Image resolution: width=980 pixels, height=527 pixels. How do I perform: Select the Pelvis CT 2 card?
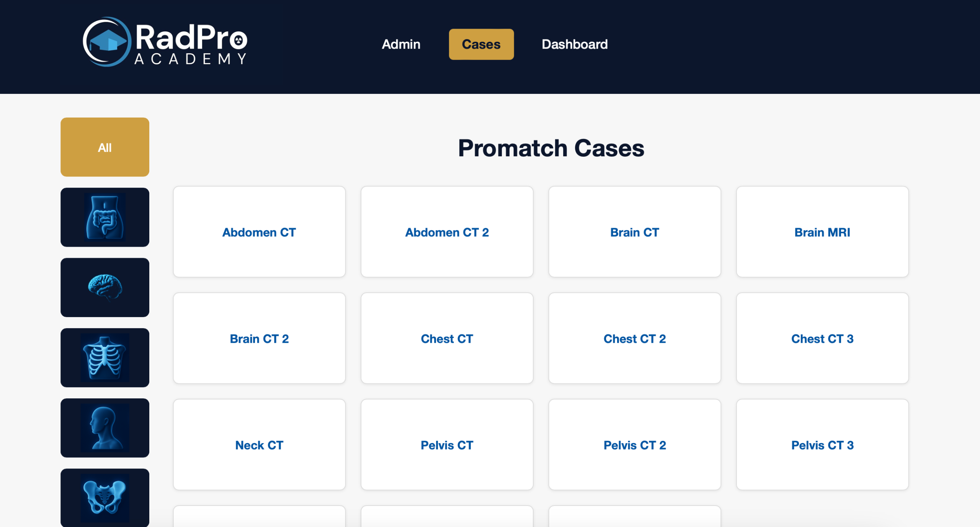pyautogui.click(x=634, y=445)
